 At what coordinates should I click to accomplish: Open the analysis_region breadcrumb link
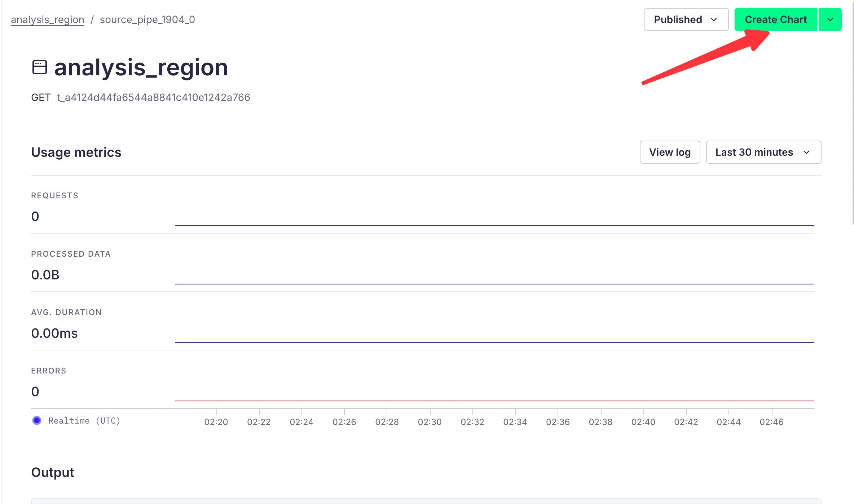click(x=47, y=19)
